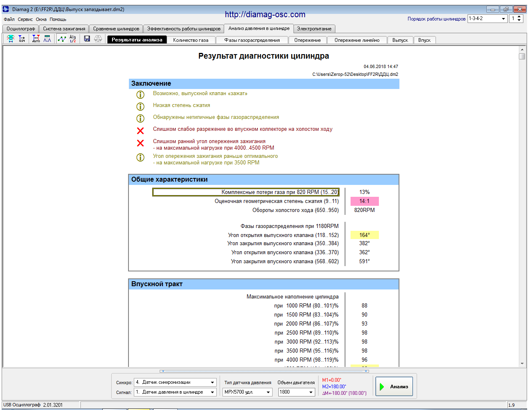Click the Заключение section header
The image size is (532, 410).
[x=264, y=84]
